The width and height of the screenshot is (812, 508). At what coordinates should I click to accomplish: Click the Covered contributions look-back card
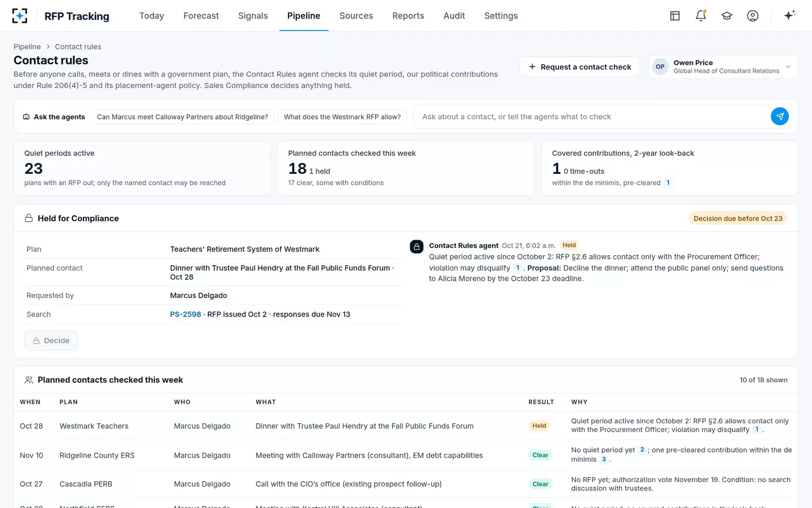coord(670,168)
